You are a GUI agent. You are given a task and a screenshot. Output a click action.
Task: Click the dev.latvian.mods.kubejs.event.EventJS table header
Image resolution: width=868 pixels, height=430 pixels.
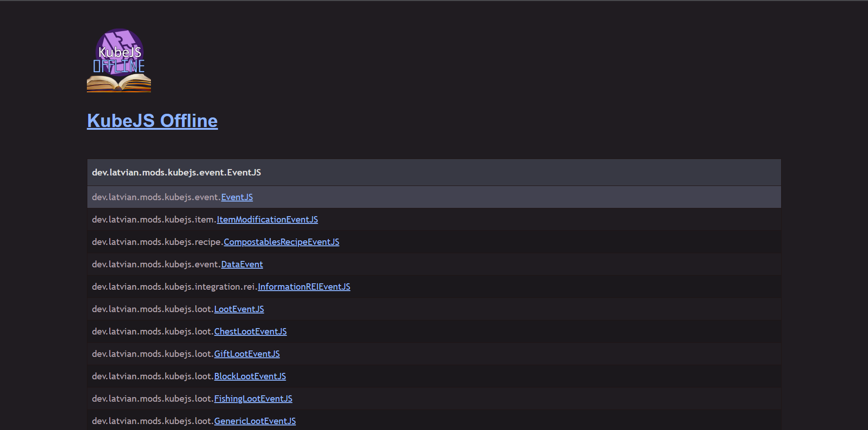(177, 173)
